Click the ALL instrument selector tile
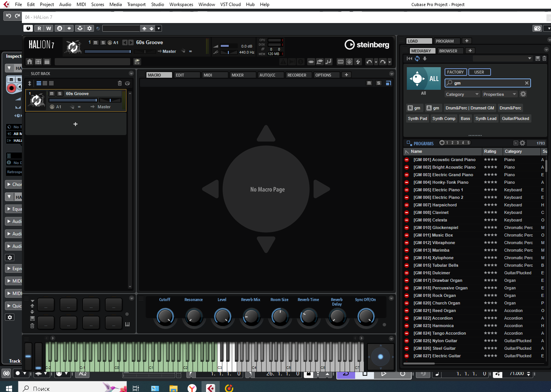The width and height of the screenshot is (551, 392). [424, 78]
